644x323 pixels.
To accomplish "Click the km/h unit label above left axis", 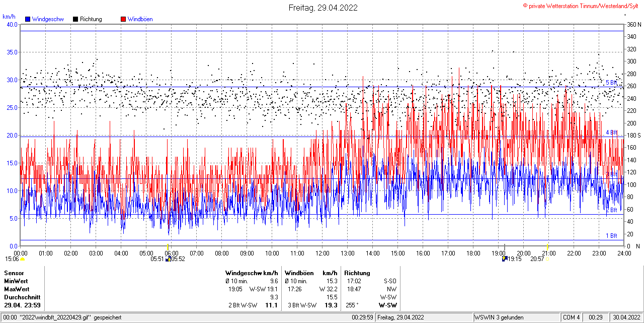I will point(9,17).
